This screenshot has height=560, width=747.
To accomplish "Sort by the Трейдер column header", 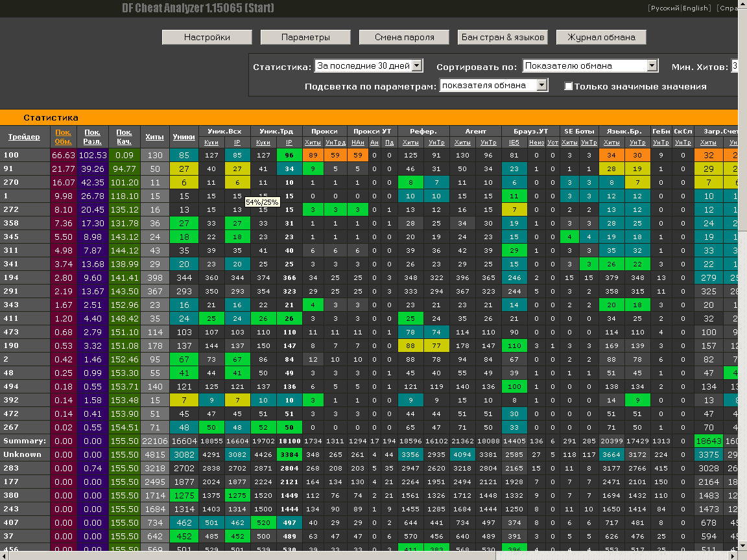I will (24, 137).
